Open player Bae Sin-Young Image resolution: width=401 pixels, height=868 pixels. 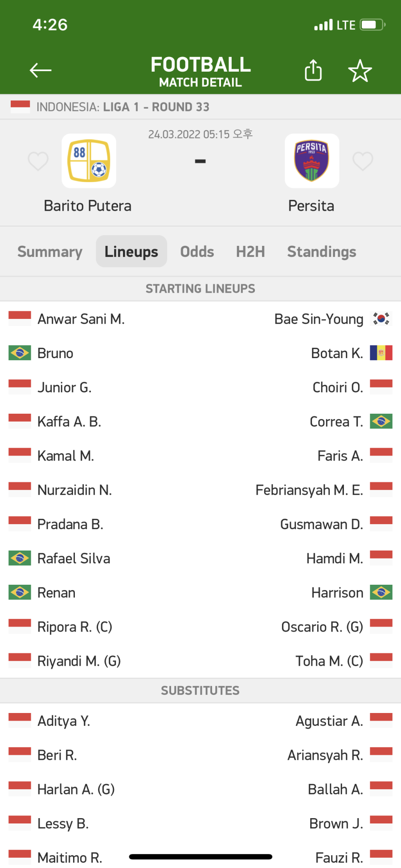point(319,319)
